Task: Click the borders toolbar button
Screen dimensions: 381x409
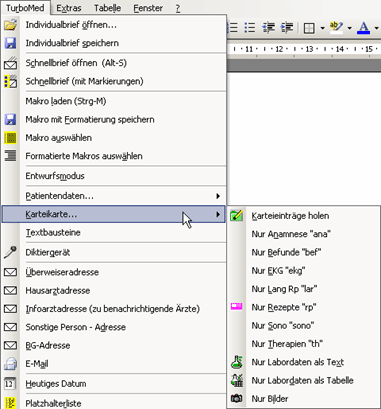Action: pyautogui.click(x=309, y=28)
